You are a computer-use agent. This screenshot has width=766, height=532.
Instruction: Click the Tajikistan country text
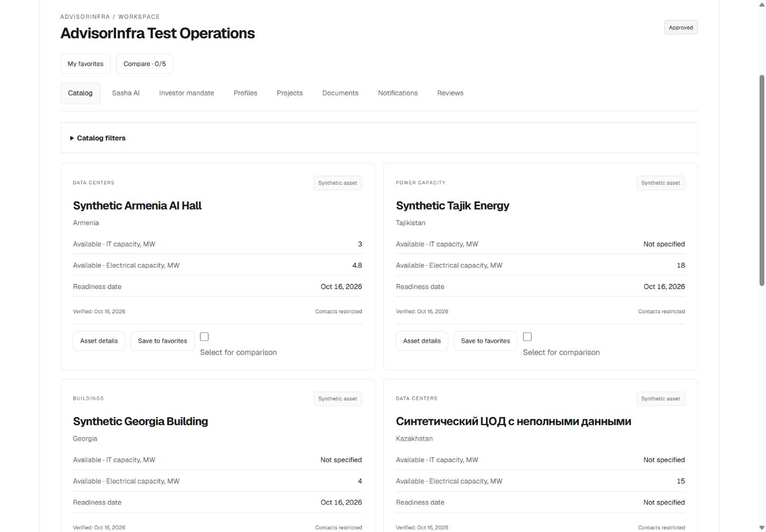click(x=411, y=223)
